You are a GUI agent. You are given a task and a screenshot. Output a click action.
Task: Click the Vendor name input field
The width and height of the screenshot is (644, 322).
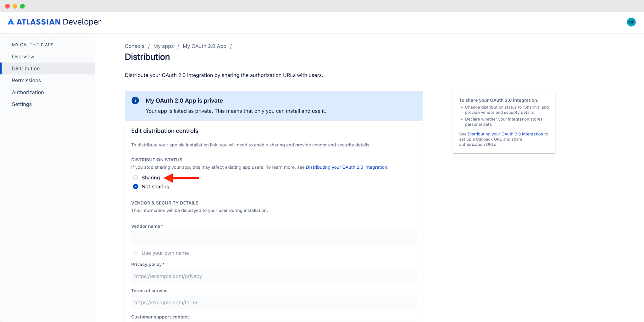coord(274,238)
